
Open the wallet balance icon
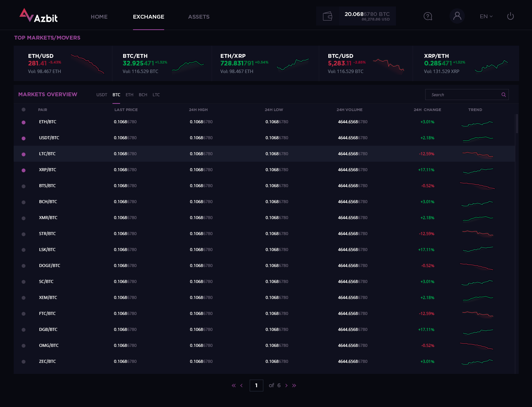(328, 16)
